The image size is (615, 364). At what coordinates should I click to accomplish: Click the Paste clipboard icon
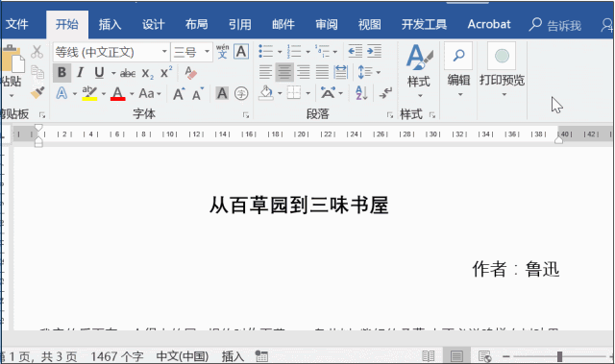coord(12,59)
